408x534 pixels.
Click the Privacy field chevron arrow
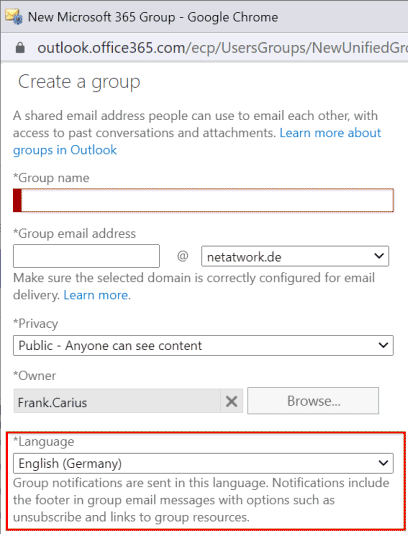[383, 345]
